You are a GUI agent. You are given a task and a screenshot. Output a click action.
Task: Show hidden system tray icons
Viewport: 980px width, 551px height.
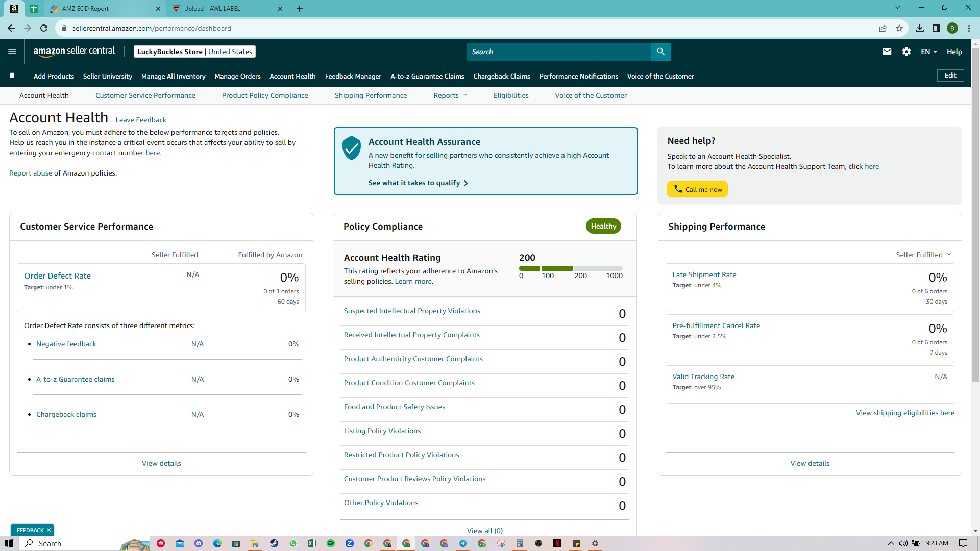(891, 543)
